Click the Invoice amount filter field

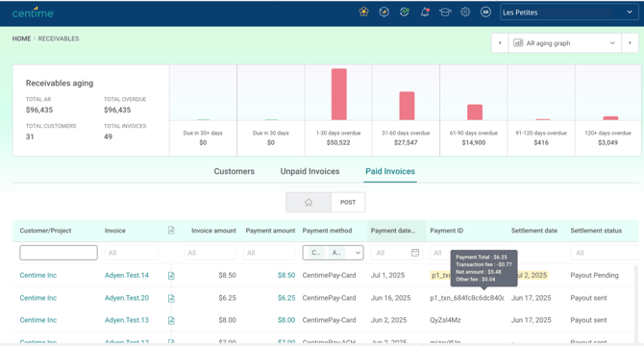211,253
